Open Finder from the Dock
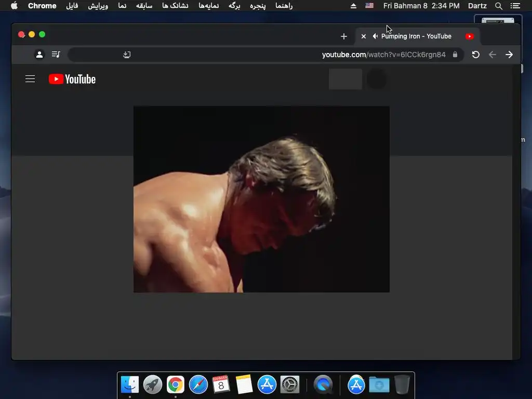 click(129, 384)
